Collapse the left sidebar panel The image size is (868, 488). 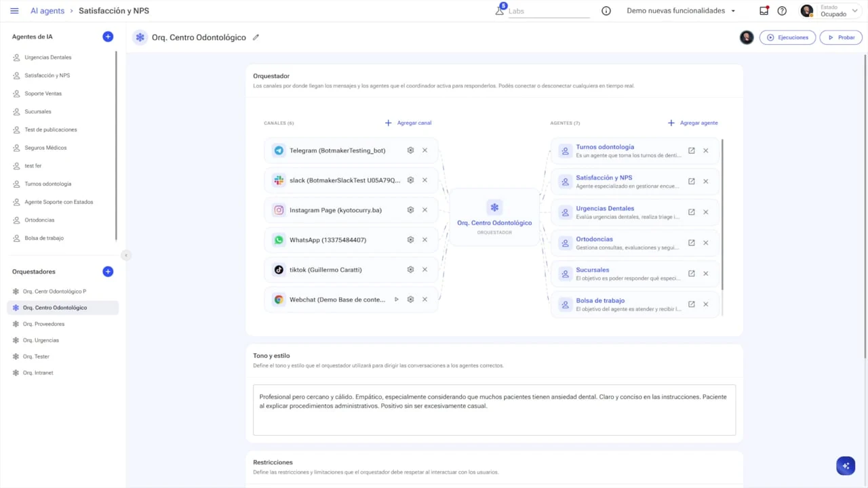click(126, 256)
